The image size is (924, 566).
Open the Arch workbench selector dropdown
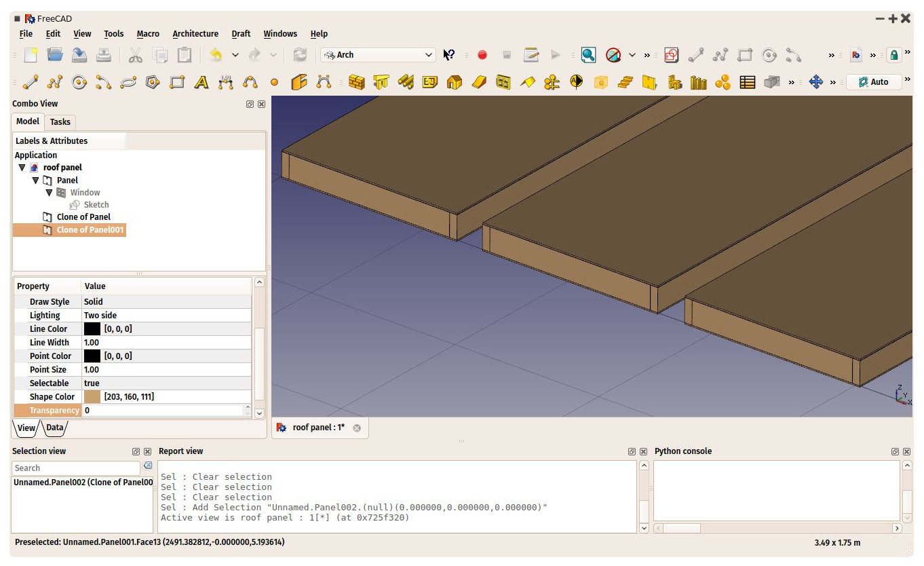pyautogui.click(x=378, y=55)
